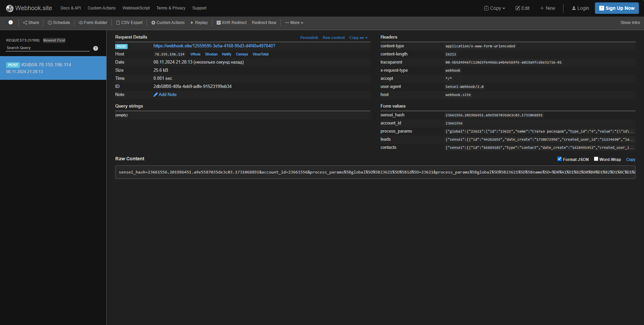644x325 pixels.
Task: Click the host IP 78.155.196.114 badge
Action: [x=170, y=54]
